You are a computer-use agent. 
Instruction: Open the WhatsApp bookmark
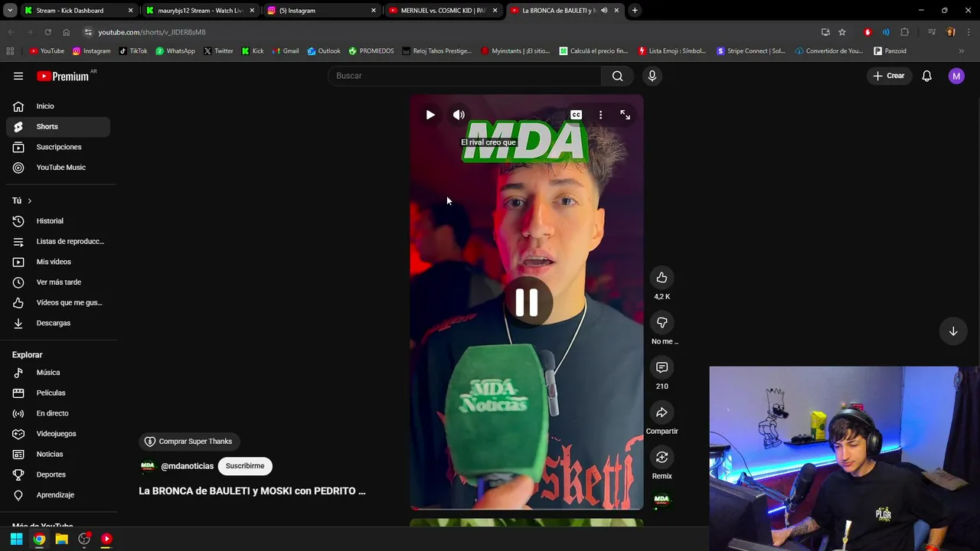pyautogui.click(x=175, y=51)
